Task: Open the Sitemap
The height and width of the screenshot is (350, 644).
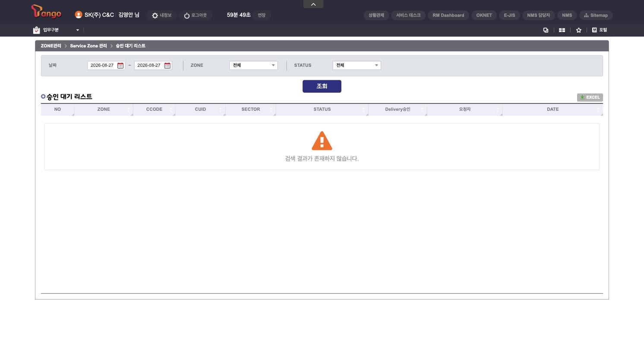Action: [x=596, y=16]
